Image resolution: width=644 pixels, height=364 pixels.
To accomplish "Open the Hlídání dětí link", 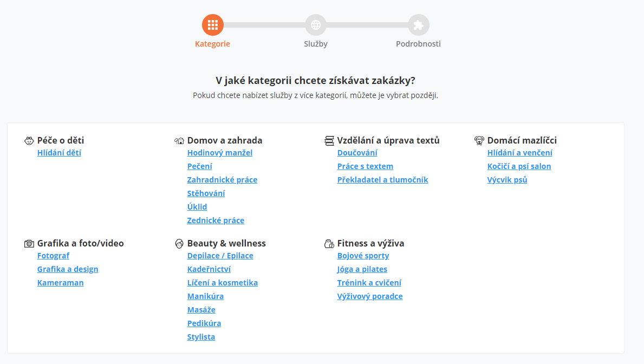I will (59, 153).
